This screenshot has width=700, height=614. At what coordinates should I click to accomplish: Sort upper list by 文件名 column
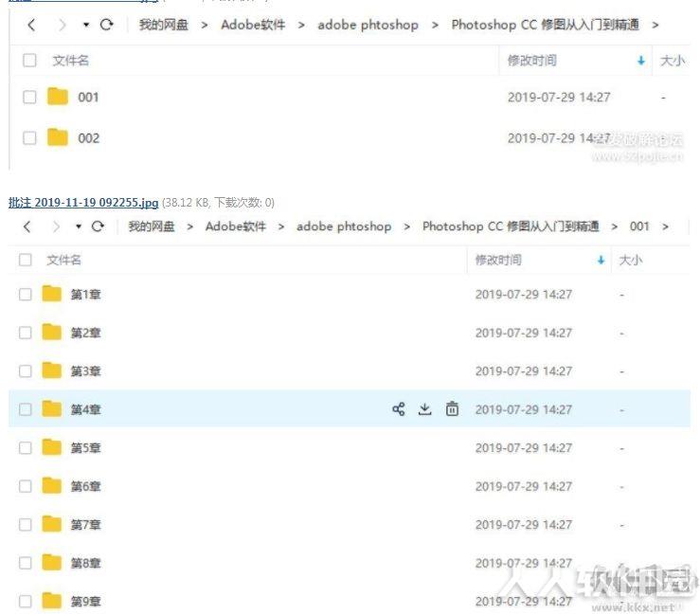click(x=70, y=61)
